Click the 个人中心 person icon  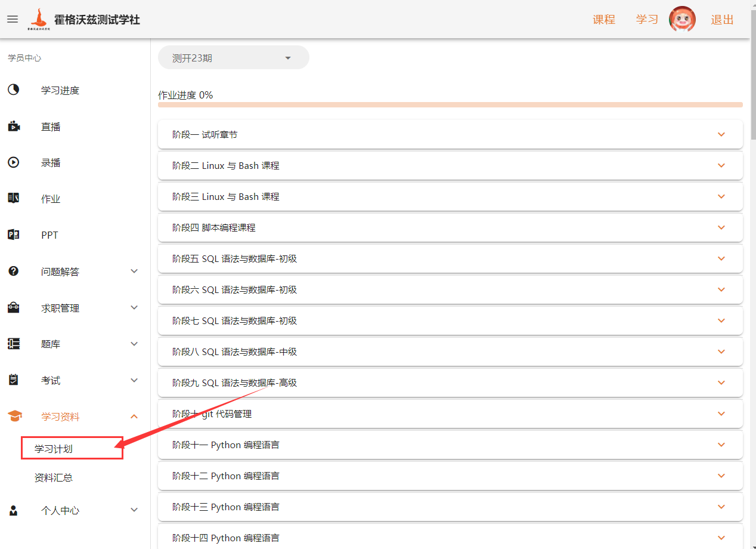(x=13, y=510)
